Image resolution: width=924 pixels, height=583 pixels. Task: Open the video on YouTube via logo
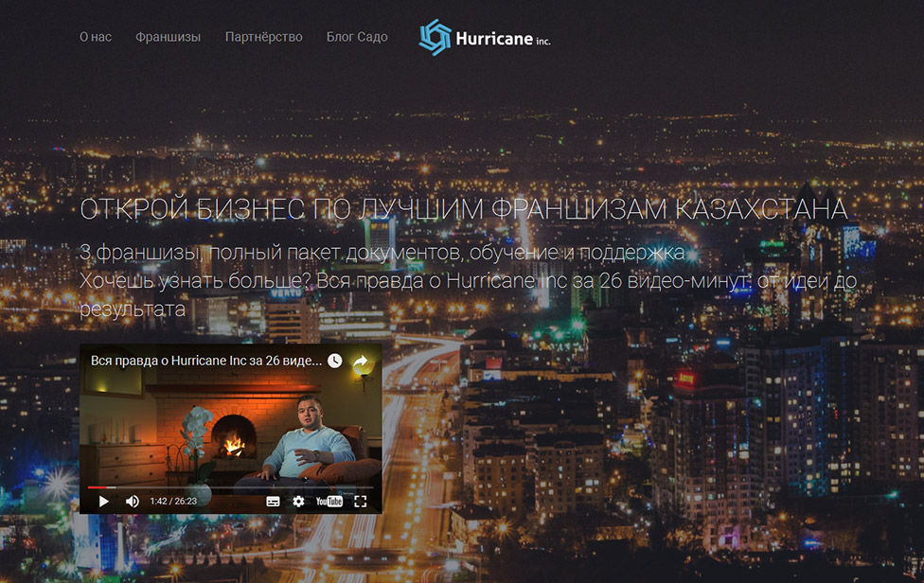point(329,502)
